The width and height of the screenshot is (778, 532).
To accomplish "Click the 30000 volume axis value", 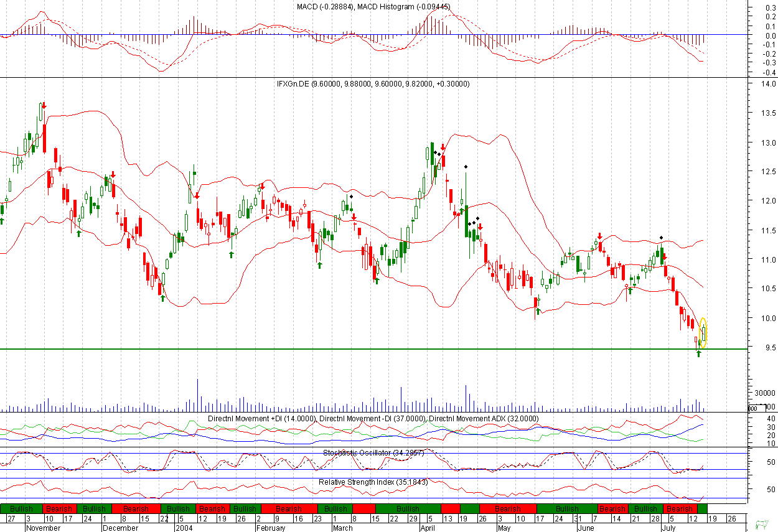I will point(764,393).
